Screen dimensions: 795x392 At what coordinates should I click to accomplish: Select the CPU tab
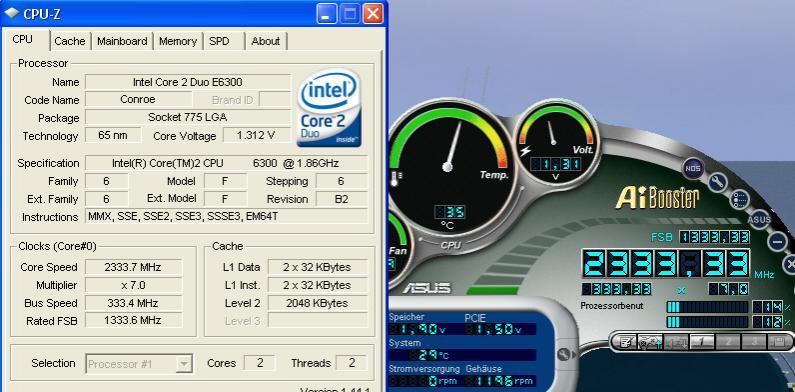coord(23,40)
